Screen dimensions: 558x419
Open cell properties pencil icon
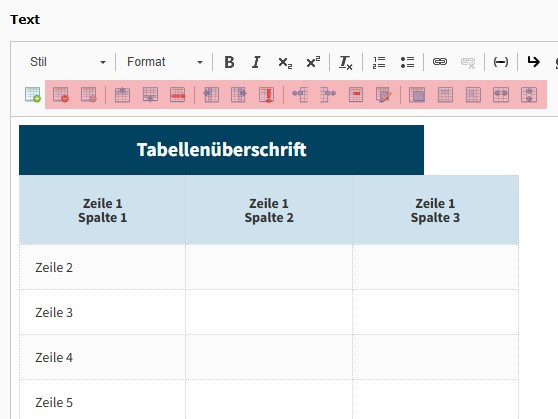(384, 95)
